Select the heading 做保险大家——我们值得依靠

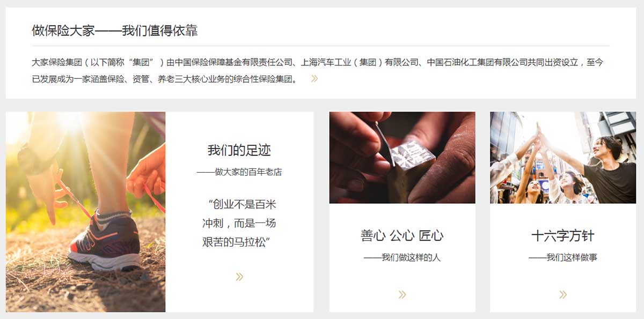[115, 31]
